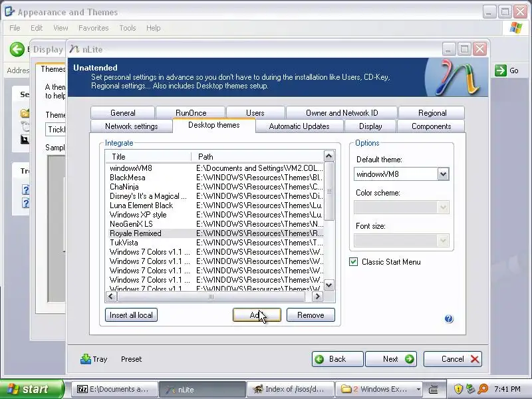
Task: Select the Luna Element Black theme row
Action: tap(215, 205)
